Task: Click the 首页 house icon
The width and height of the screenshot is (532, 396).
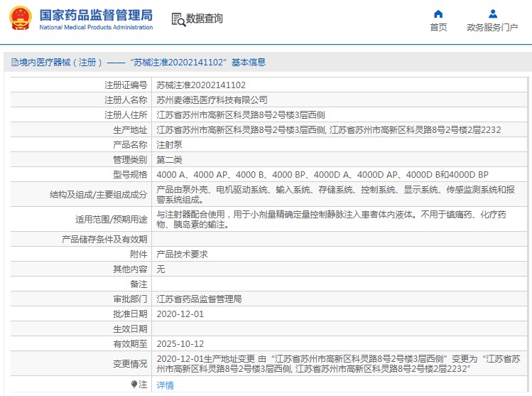Action: pyautogui.click(x=438, y=14)
